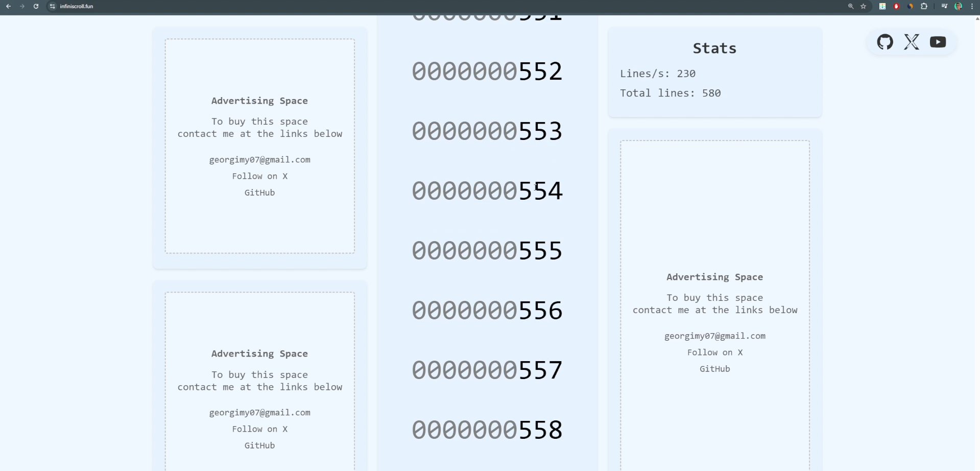
Task: Click Follow on X in bottom-left ad box
Action: click(x=259, y=429)
